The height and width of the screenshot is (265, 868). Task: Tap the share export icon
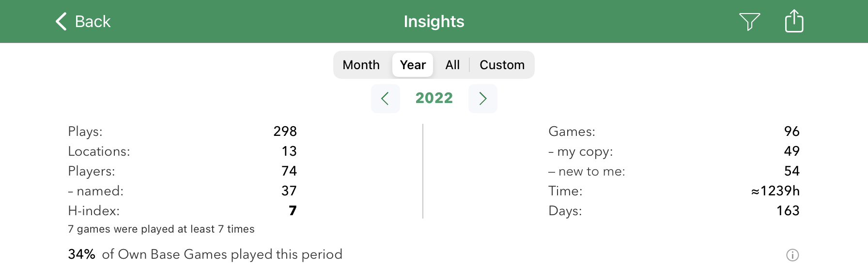(794, 21)
